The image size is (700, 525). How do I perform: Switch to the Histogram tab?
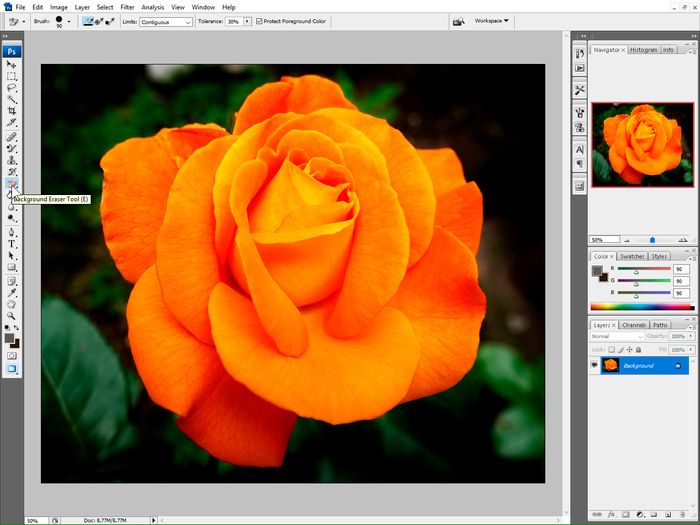pos(643,49)
